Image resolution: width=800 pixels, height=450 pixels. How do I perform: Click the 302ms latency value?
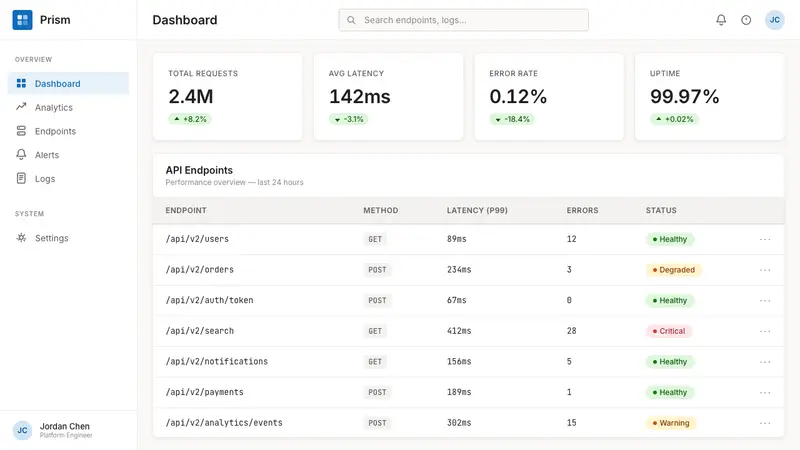point(459,422)
